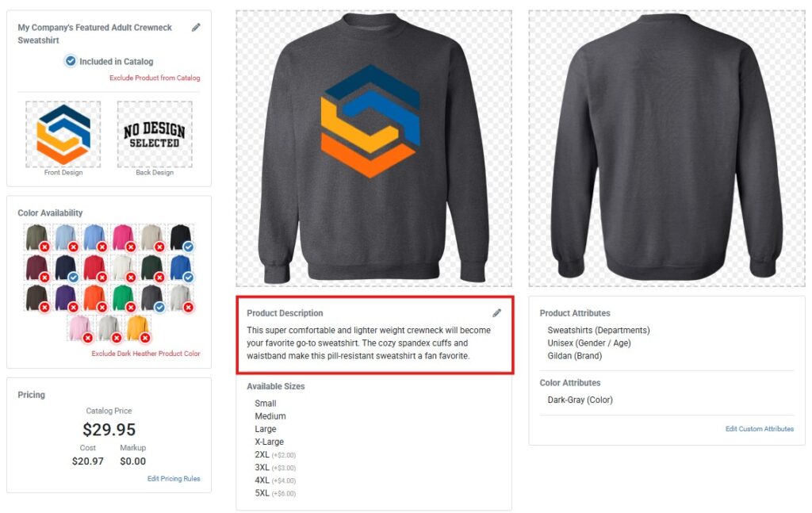View the back sweatshirt preview image

coord(667,148)
